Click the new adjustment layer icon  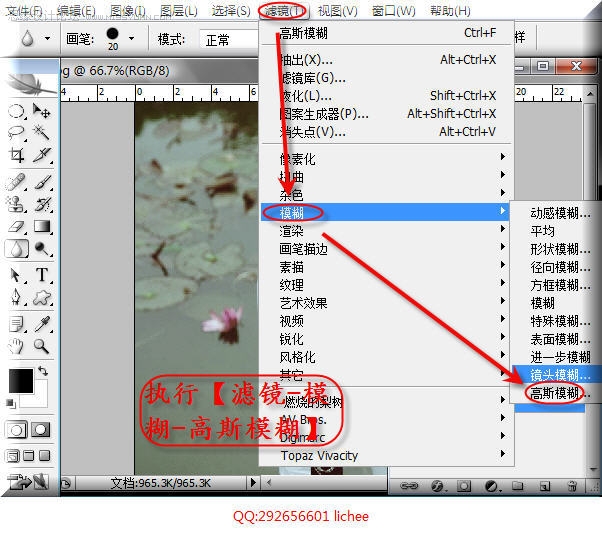(491, 486)
